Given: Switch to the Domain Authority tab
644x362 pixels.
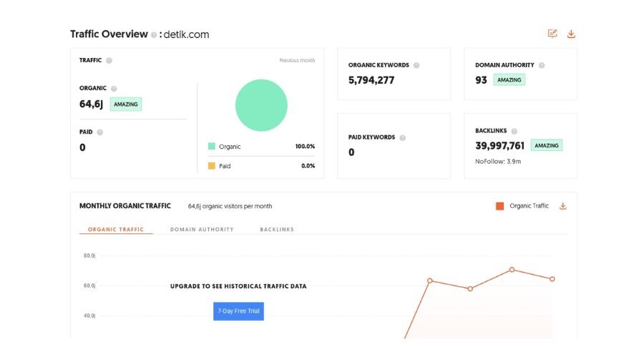Looking at the screenshot, I should coord(202,230).
